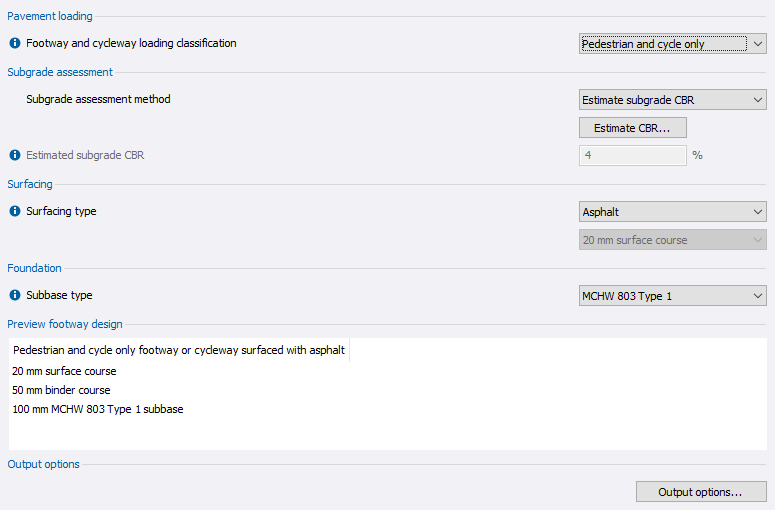The height and width of the screenshot is (510, 775).
Task: Click the 100 mm MCHW 803 subbase preview line
Action: coord(97,409)
